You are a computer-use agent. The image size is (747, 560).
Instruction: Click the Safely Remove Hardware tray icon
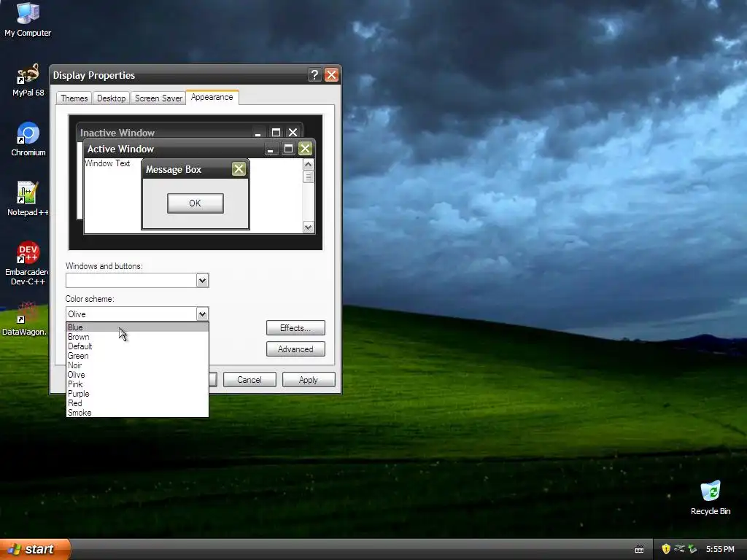(x=692, y=549)
